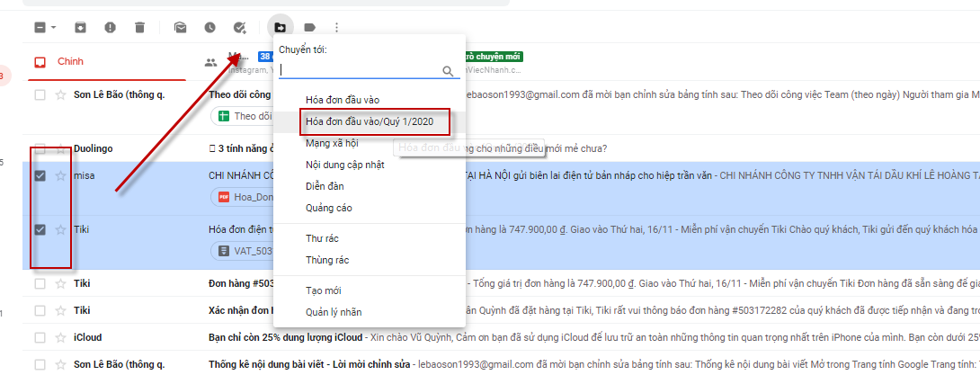Viewport: 980px width, 375px height.
Task: Star the Tiki Hóa đơn điện tử email
Action: click(60, 229)
